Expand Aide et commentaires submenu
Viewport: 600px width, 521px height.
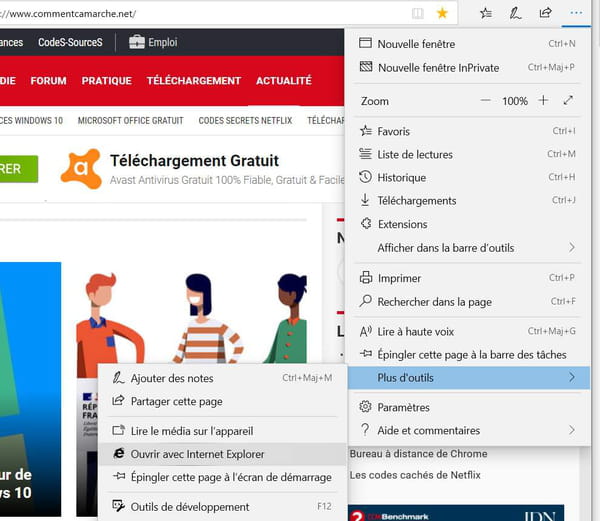click(x=469, y=430)
